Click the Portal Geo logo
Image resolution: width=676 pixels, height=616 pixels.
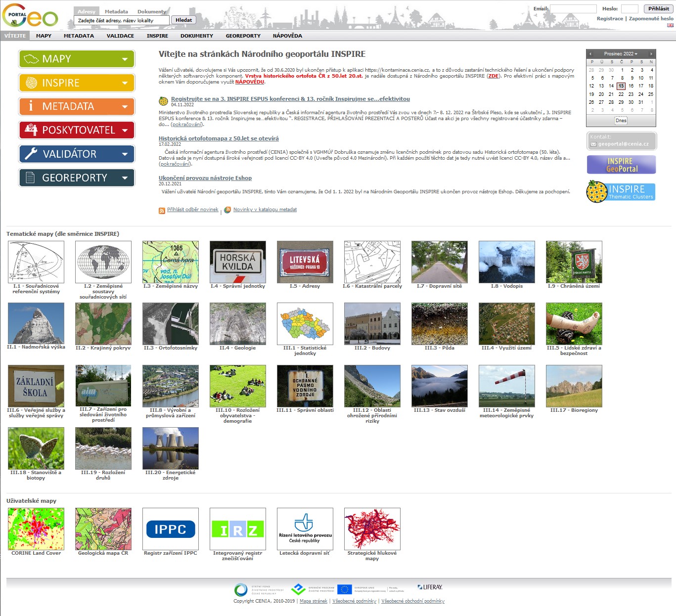pos(30,17)
